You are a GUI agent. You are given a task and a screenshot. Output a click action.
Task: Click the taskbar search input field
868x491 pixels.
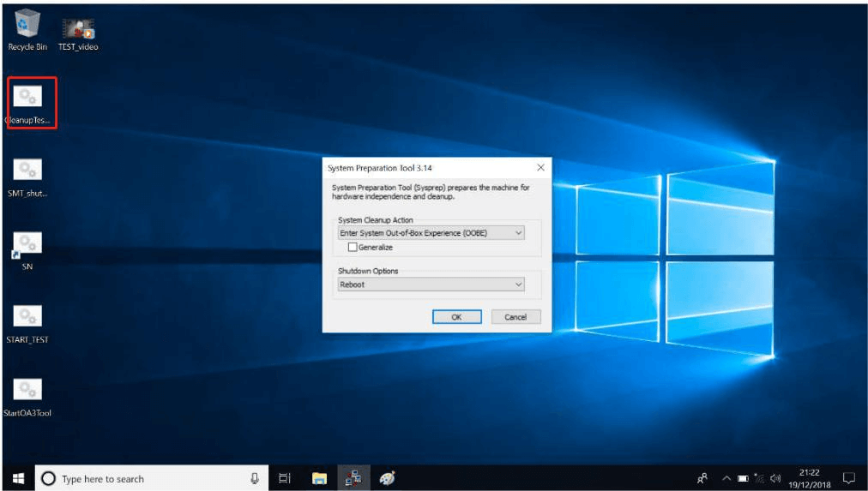pyautogui.click(x=150, y=478)
